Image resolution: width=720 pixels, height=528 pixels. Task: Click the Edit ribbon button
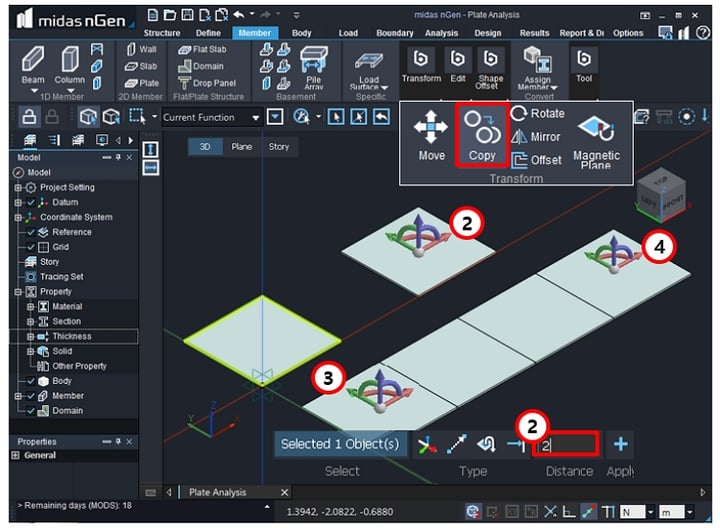tap(457, 66)
